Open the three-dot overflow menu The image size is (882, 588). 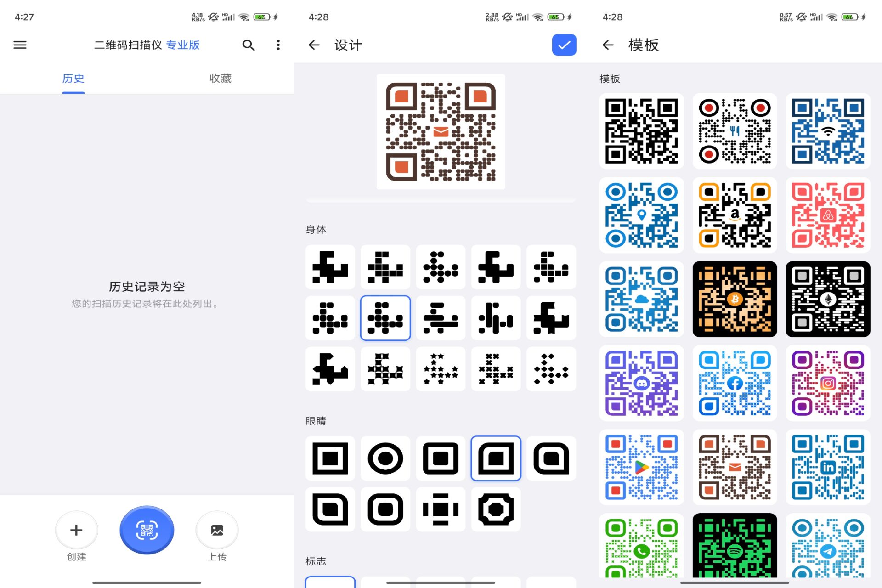277,45
